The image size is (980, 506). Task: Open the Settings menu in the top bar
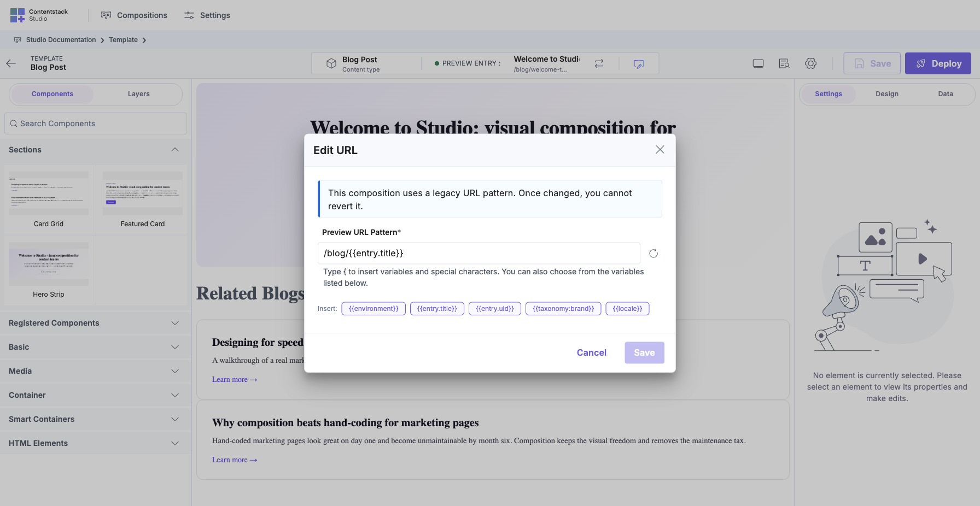point(207,15)
